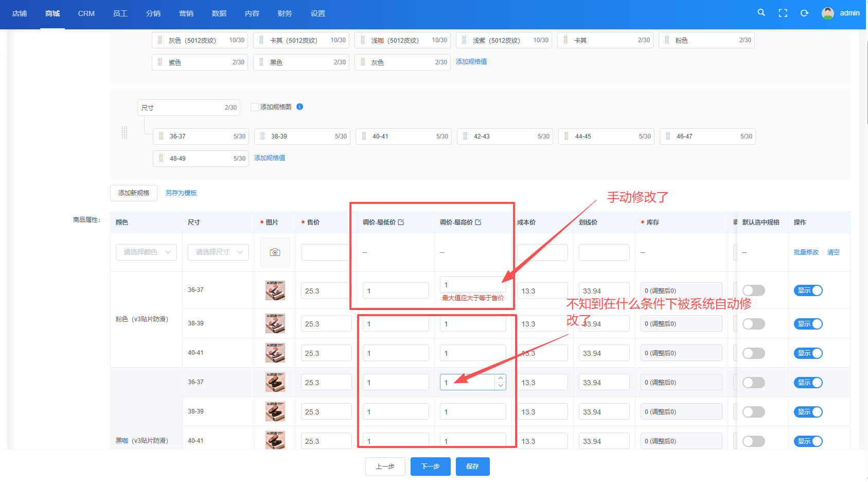Click the 批量修改 link
The image size is (868, 482).
806,252
